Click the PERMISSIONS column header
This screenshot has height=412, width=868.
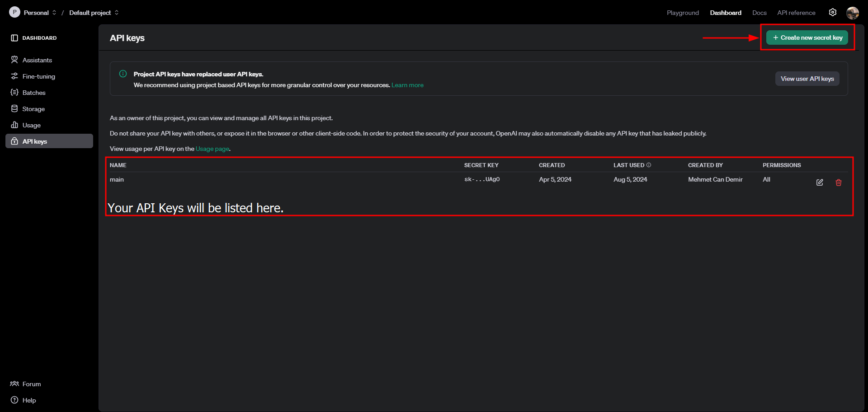pos(782,165)
